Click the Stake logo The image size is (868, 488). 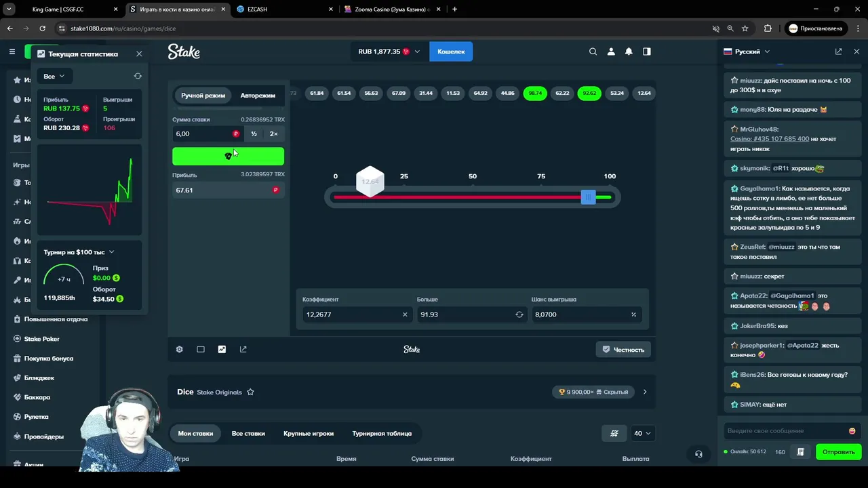pyautogui.click(x=184, y=52)
